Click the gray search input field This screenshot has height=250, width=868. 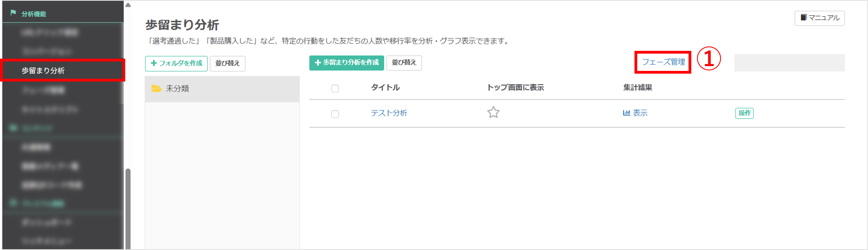point(789,63)
